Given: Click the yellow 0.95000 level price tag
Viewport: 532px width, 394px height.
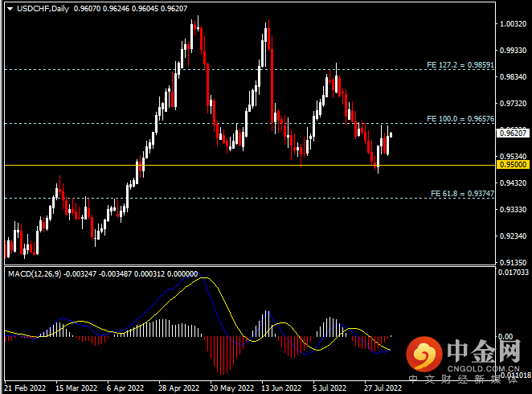Looking at the screenshot, I should tap(513, 165).
